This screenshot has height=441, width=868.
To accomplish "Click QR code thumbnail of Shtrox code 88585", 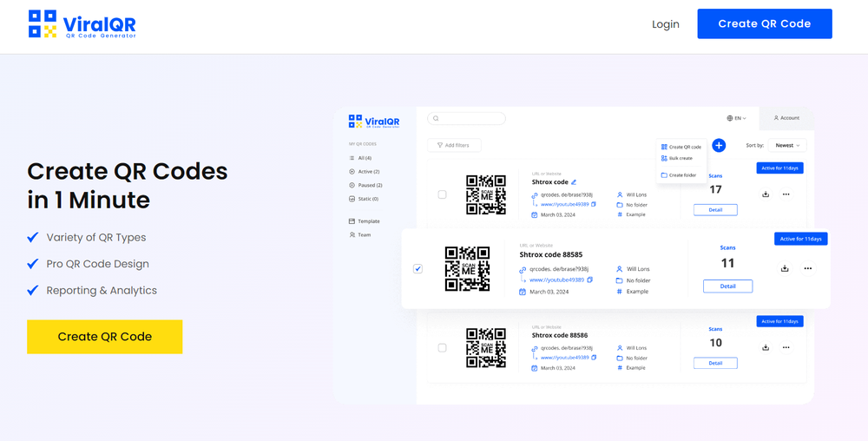I will (467, 269).
